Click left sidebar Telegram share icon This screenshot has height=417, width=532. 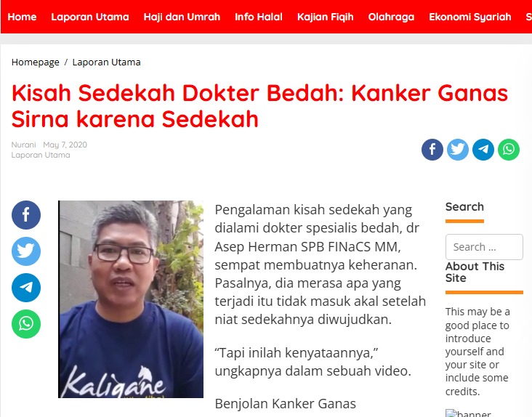point(26,288)
